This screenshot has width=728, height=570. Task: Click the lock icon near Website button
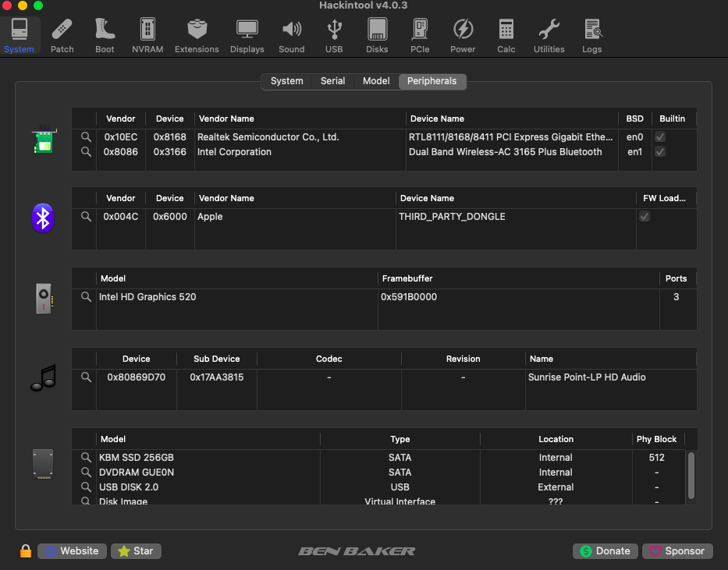click(26, 551)
